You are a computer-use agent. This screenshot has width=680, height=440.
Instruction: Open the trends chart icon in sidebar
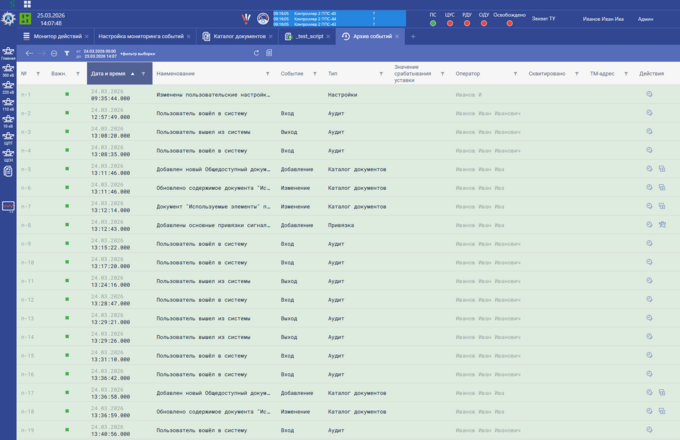point(8,206)
